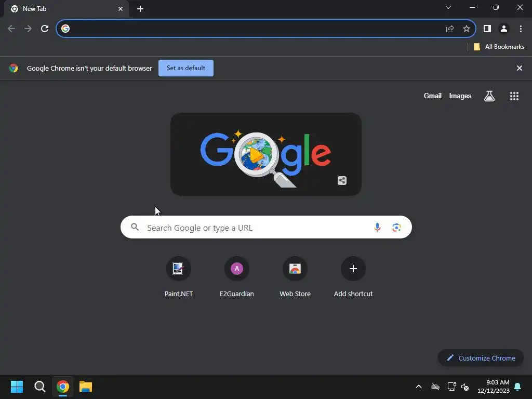This screenshot has width=532, height=399.
Task: Click Customize Chrome button
Action: click(x=481, y=358)
